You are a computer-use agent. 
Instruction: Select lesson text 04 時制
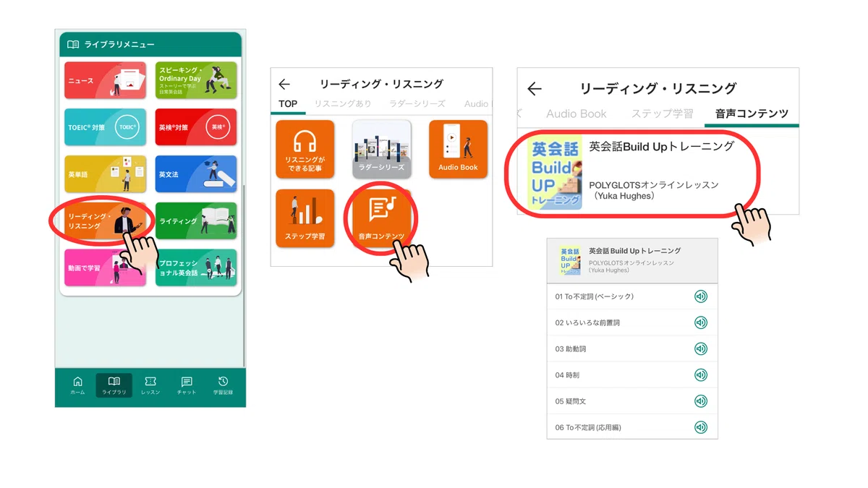(x=567, y=374)
